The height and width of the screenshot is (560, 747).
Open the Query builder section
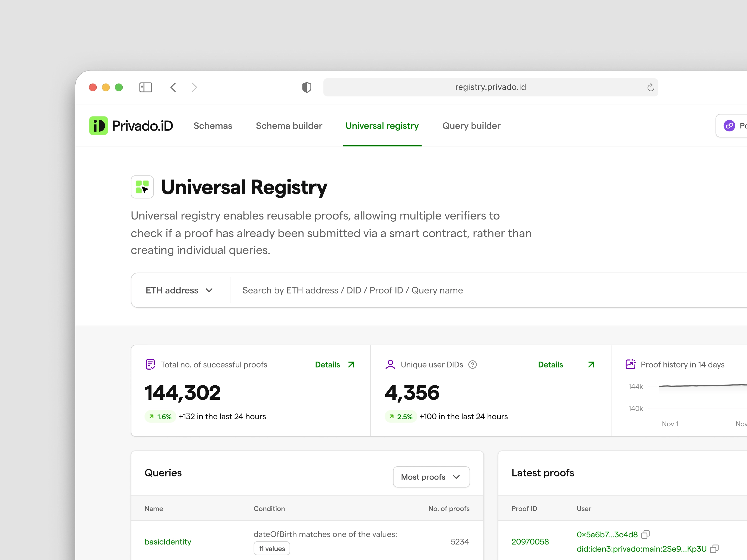point(471,126)
